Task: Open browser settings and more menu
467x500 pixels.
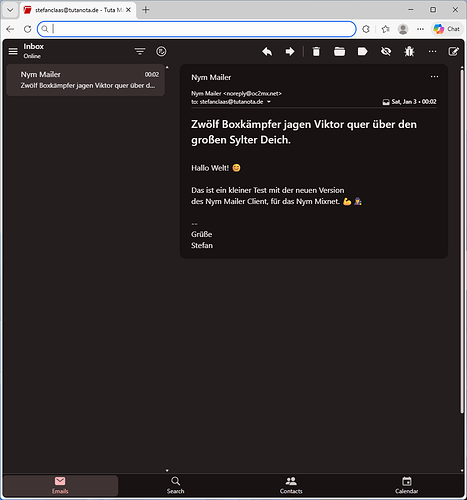Action: [420, 29]
